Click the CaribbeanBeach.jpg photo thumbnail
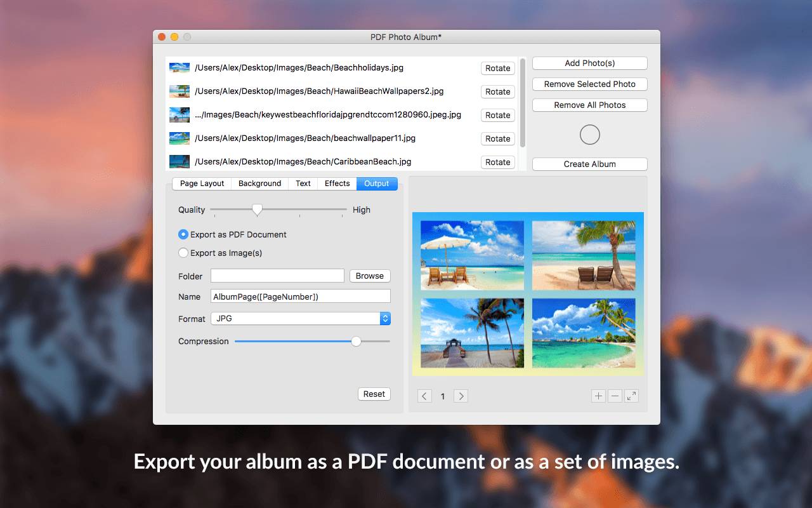Image resolution: width=812 pixels, height=508 pixels. [180, 161]
